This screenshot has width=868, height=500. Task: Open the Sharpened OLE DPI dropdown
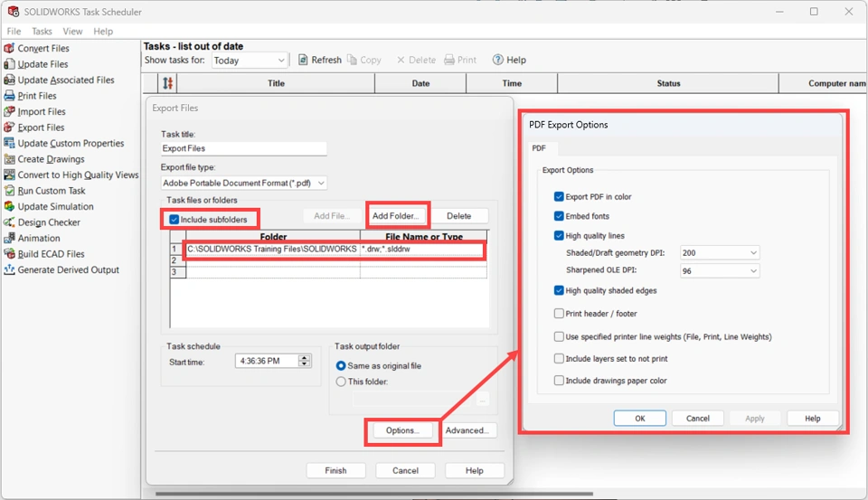click(x=719, y=270)
